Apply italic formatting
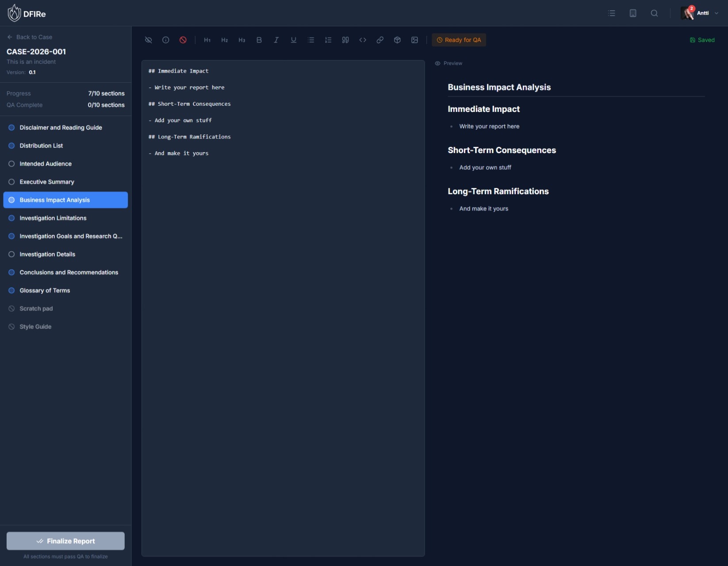The width and height of the screenshot is (728, 566). click(276, 40)
